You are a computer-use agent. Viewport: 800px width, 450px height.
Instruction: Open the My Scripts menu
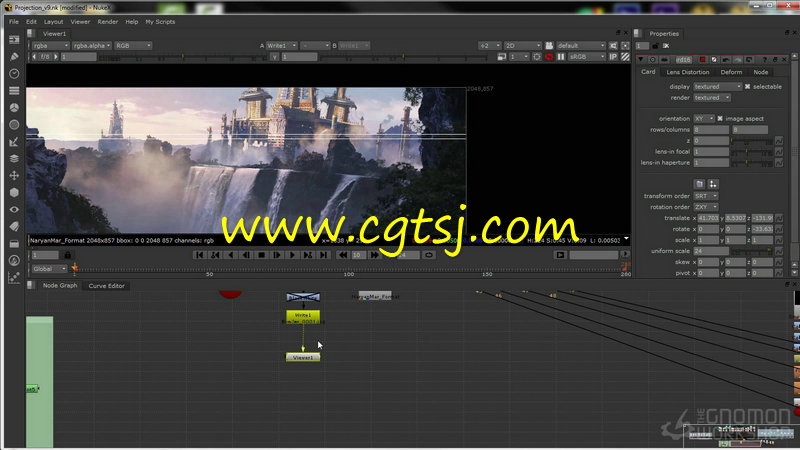[x=160, y=22]
